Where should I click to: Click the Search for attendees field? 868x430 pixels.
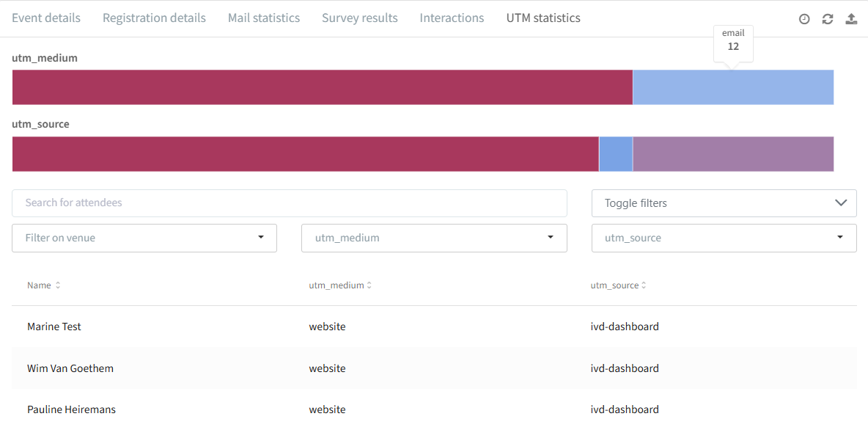(x=290, y=203)
